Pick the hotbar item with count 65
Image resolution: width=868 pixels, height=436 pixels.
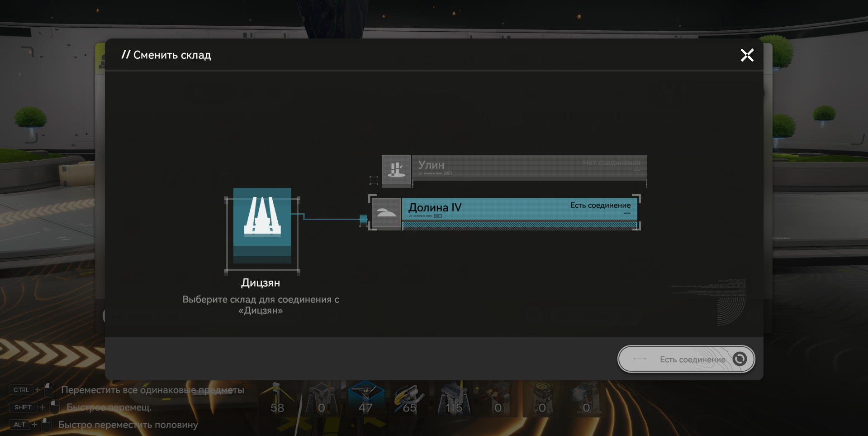(409, 399)
